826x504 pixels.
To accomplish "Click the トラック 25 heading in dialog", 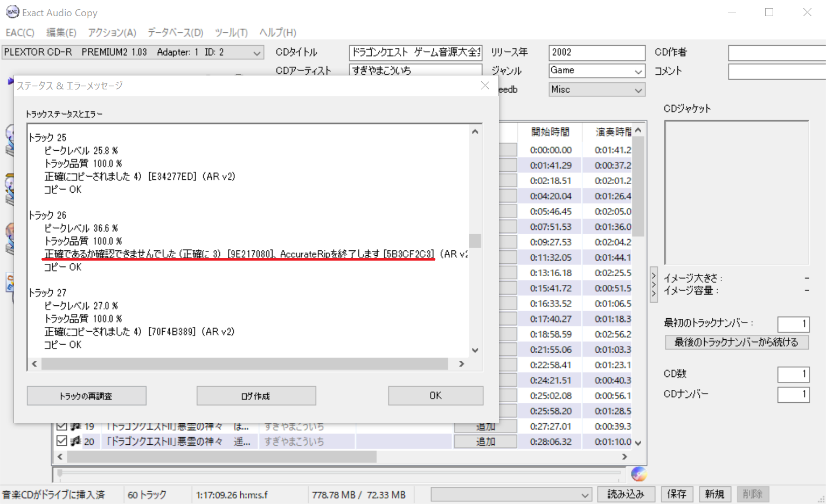I will [x=47, y=138].
